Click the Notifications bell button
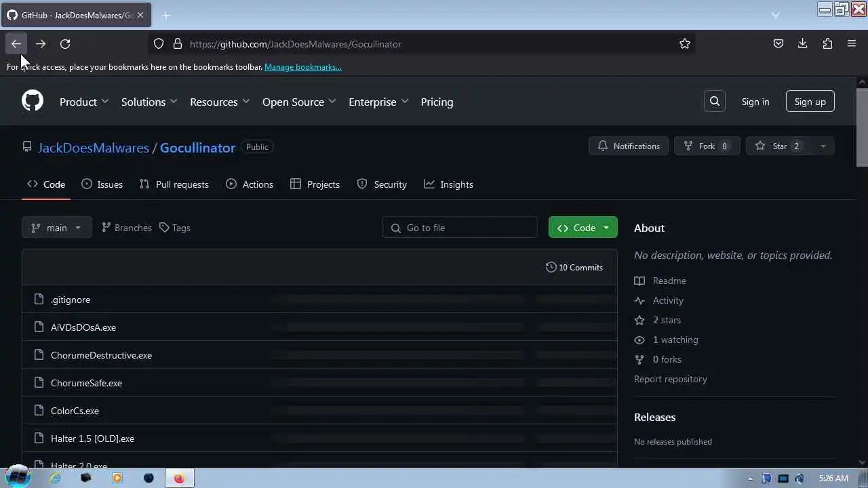868x488 pixels. point(629,146)
